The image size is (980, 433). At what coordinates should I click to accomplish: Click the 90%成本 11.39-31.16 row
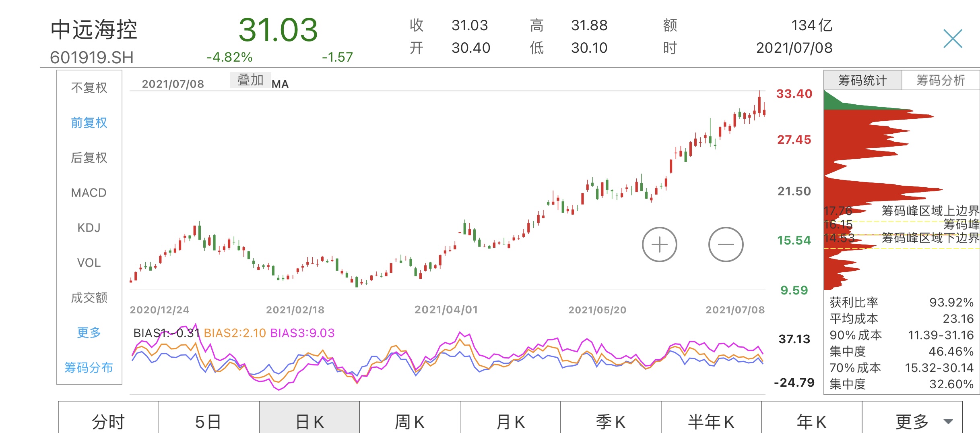pos(902,335)
